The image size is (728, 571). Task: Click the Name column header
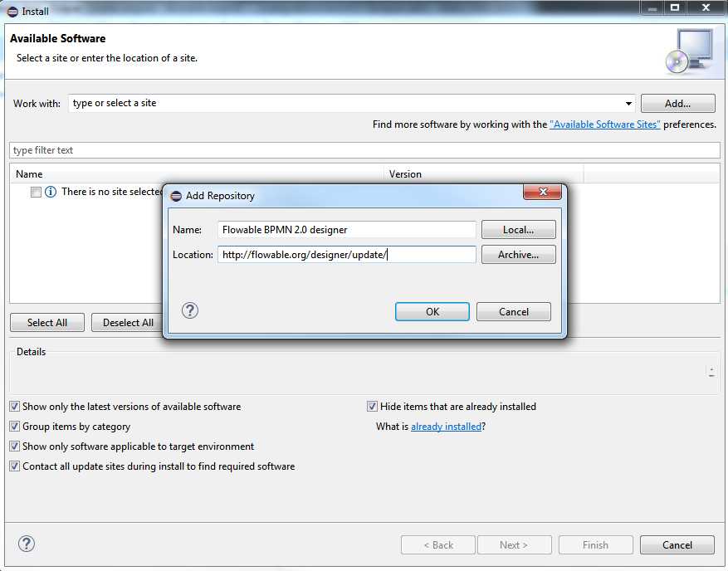tap(198, 174)
